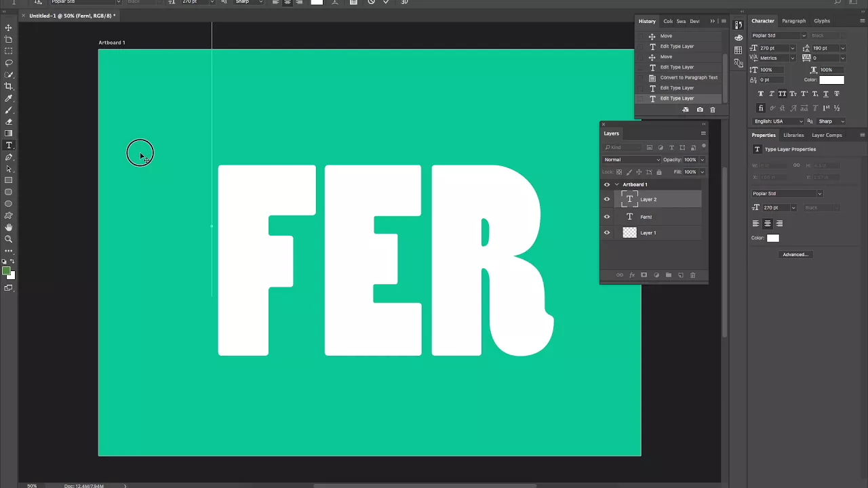This screenshot has height=488, width=868.
Task: Cancel text edits in options bar
Action: (x=371, y=2)
